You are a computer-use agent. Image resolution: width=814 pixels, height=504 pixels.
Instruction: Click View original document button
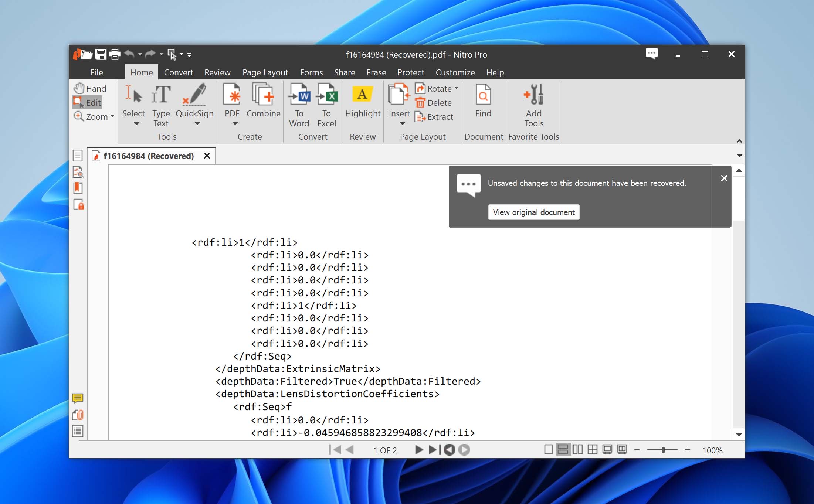coord(533,212)
